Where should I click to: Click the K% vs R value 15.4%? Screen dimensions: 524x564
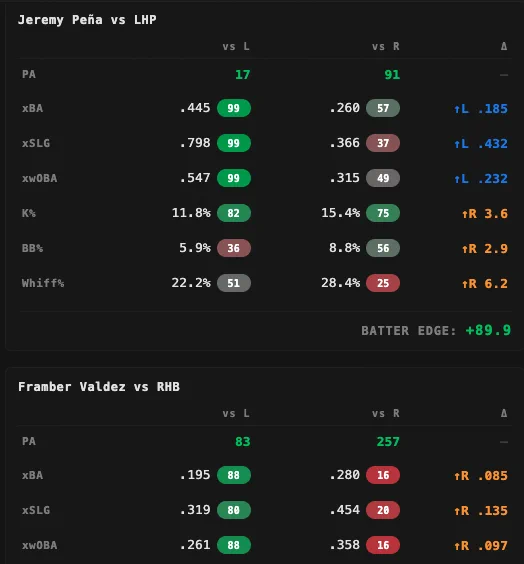pyautogui.click(x=341, y=213)
